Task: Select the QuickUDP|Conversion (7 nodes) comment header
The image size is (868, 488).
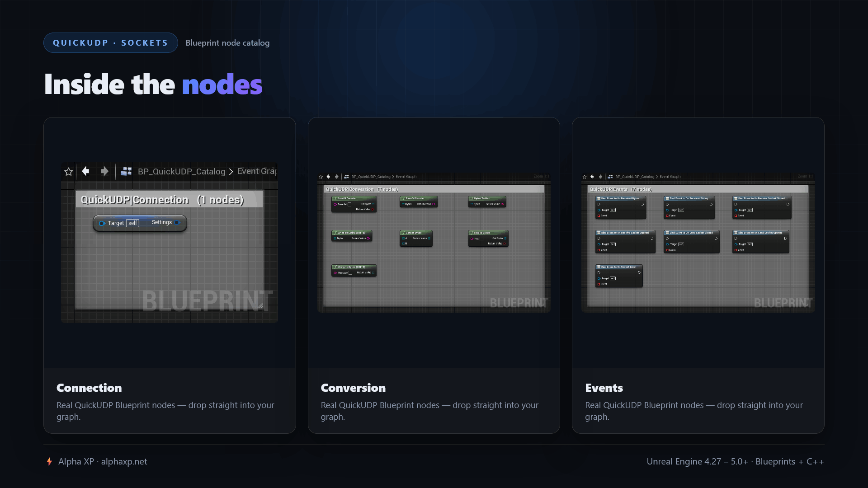Action: coord(434,189)
